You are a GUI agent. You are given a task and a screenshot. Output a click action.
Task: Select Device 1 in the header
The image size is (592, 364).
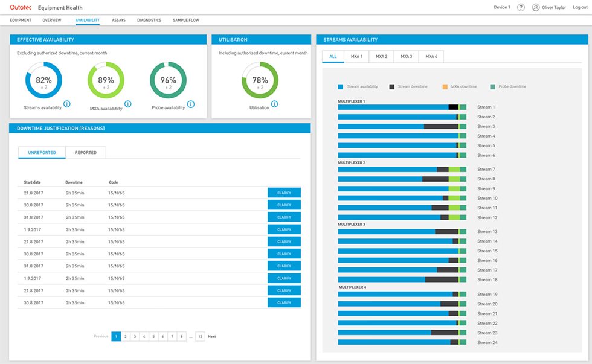coord(501,7)
